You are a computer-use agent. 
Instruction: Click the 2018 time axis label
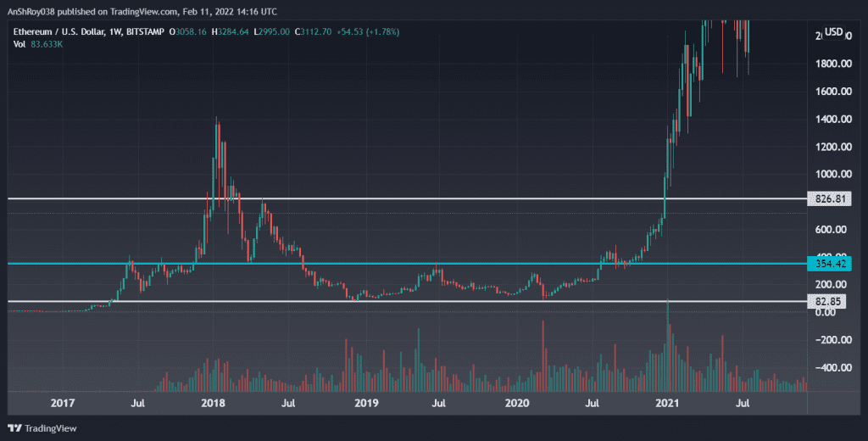[213, 404]
